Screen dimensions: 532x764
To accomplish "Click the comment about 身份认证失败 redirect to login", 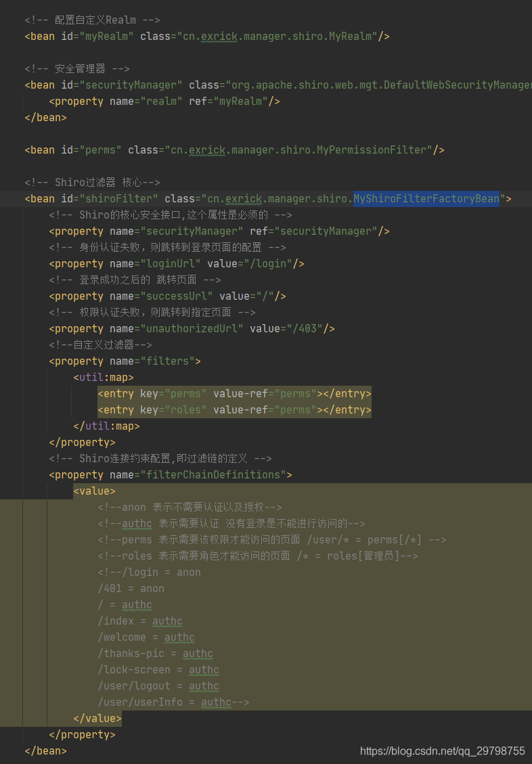I will coord(167,248).
